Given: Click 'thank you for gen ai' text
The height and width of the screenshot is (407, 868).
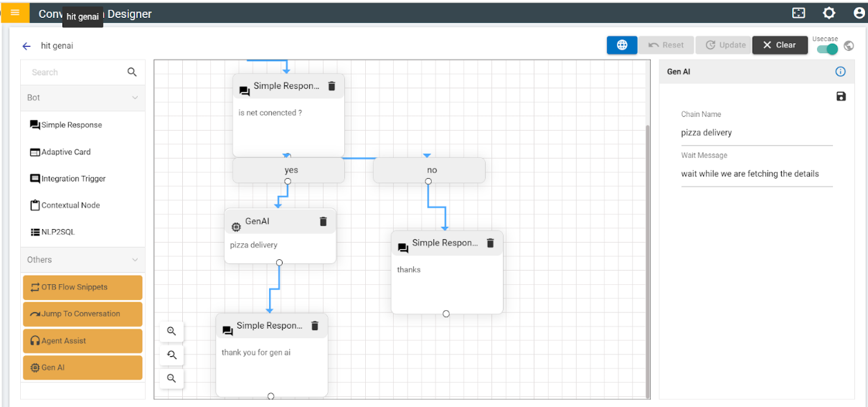Looking at the screenshot, I should (x=256, y=352).
